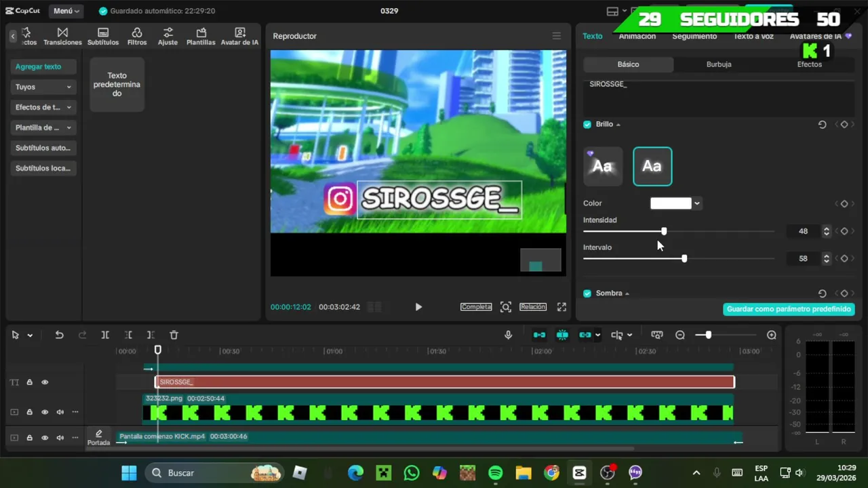Click the Completa button
Screen dimensions: 868x488
476,307
